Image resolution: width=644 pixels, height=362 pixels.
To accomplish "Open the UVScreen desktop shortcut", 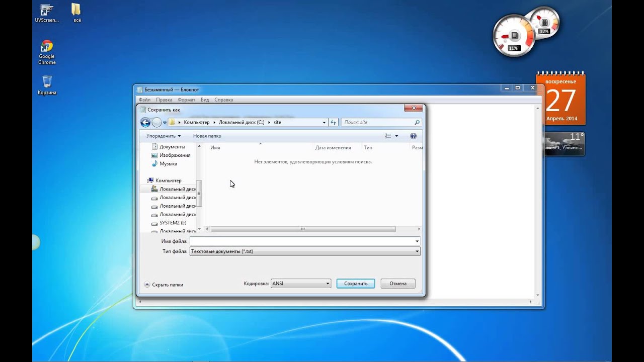I will (47, 14).
